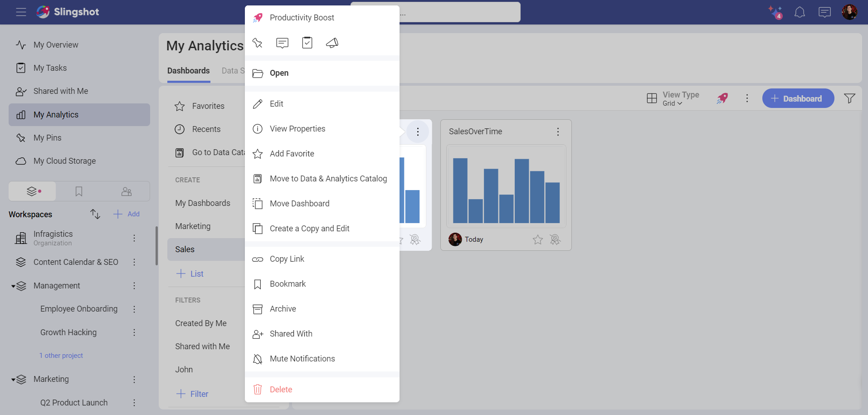868x415 pixels.
Task: Select the workspaces layers tab icon
Action: point(32,191)
